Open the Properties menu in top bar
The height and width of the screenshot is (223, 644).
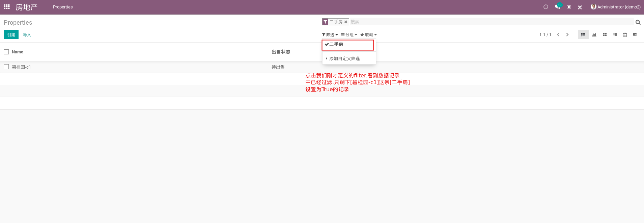63,7
